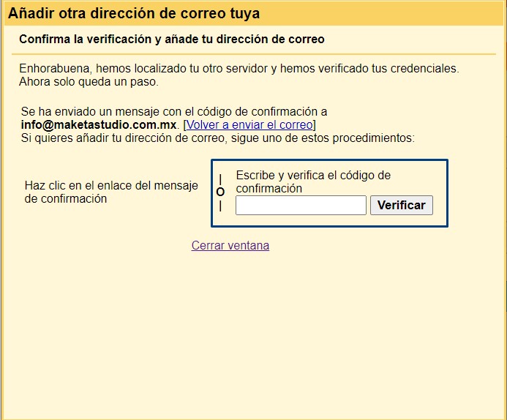
Task: Click the 'Añadir otra dirección de correo tuya' title
Action: click(134, 13)
